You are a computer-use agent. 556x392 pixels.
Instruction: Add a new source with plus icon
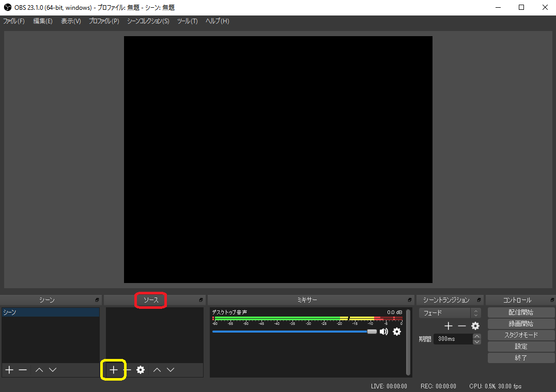point(113,370)
